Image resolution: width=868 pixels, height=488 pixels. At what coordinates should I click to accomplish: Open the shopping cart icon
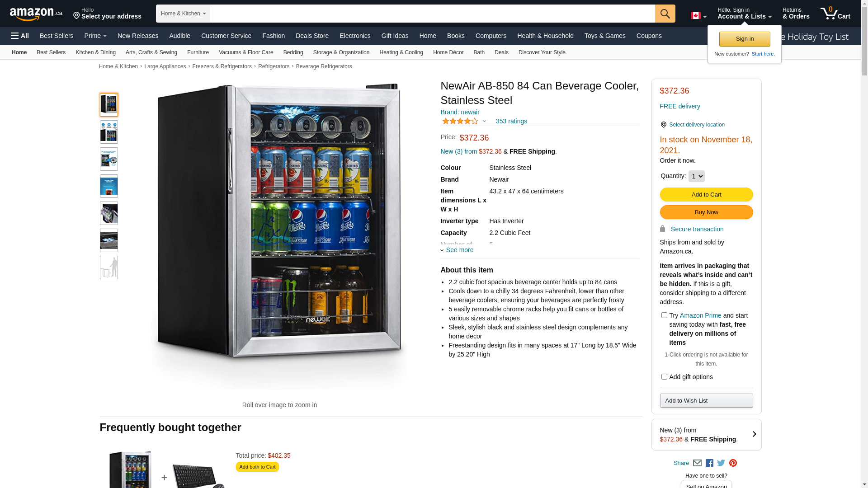click(x=835, y=13)
